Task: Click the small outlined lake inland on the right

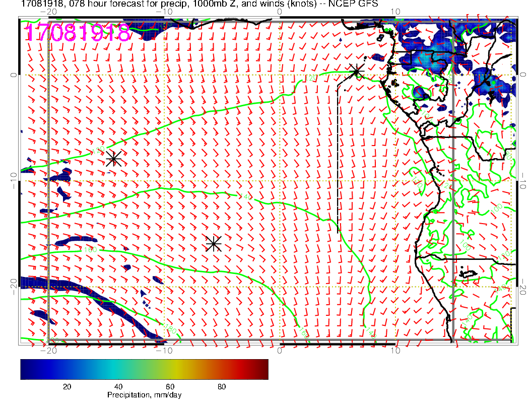Action: (x=469, y=273)
